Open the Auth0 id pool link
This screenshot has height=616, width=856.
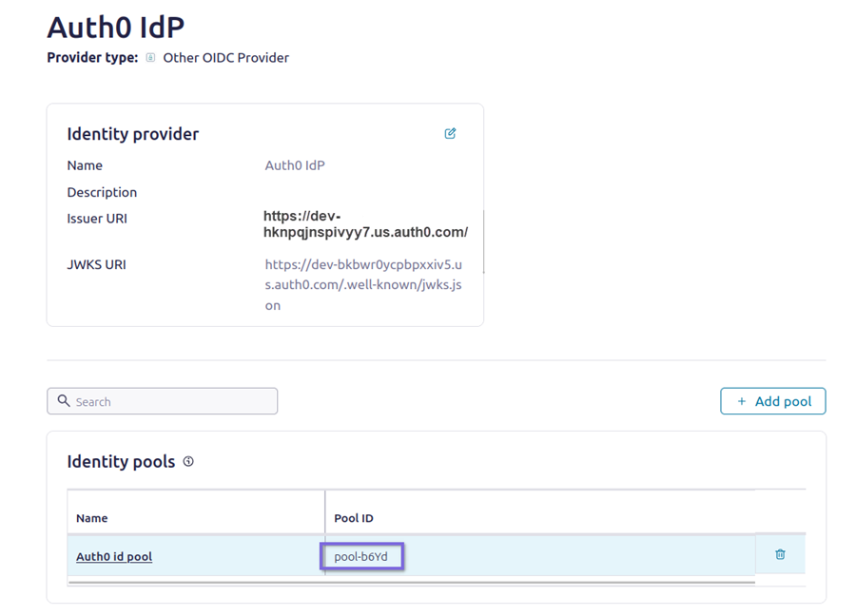click(x=114, y=556)
